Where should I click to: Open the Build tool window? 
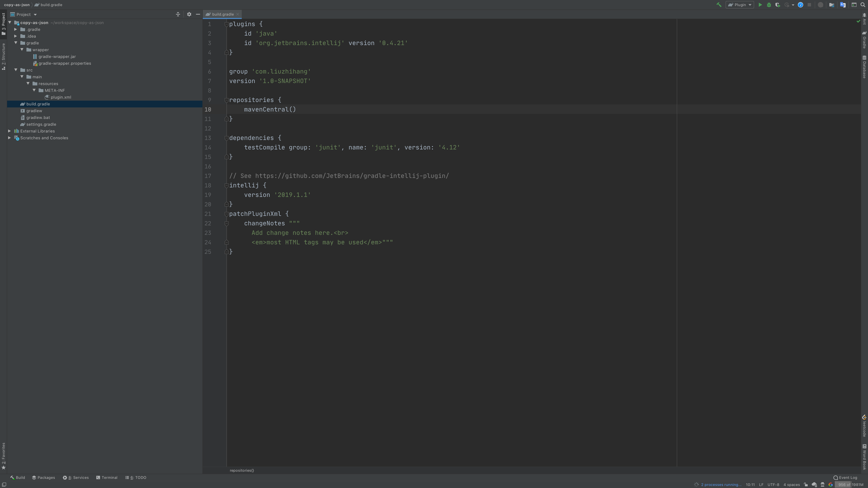(x=17, y=477)
